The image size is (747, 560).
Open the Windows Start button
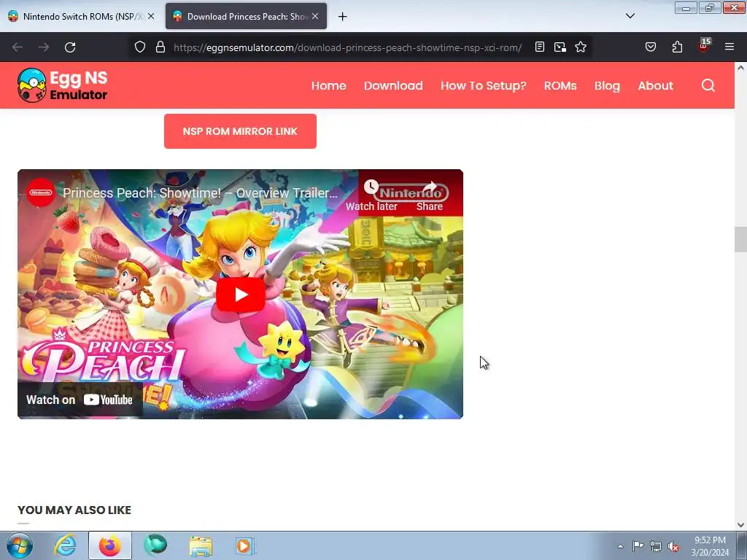point(20,545)
